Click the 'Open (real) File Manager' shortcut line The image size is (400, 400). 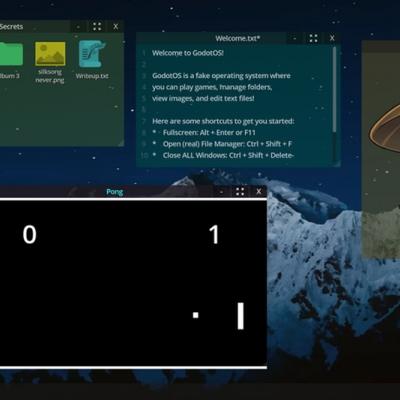point(222,144)
